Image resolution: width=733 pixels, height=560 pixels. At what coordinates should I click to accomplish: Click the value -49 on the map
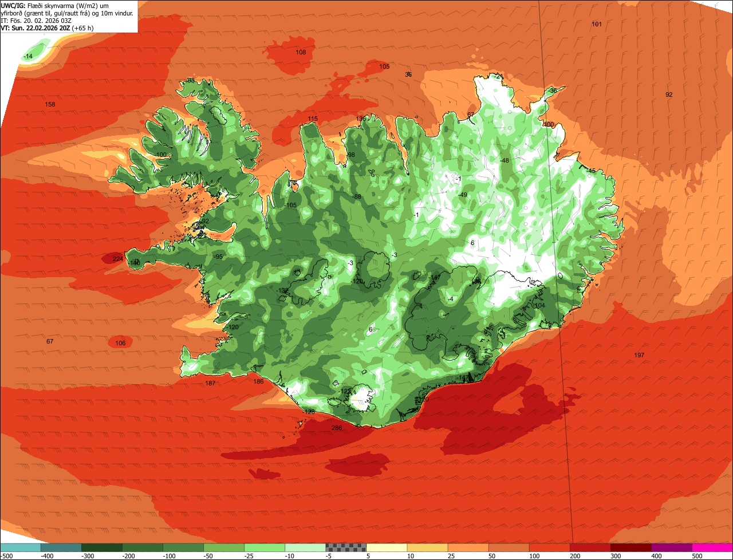click(463, 195)
